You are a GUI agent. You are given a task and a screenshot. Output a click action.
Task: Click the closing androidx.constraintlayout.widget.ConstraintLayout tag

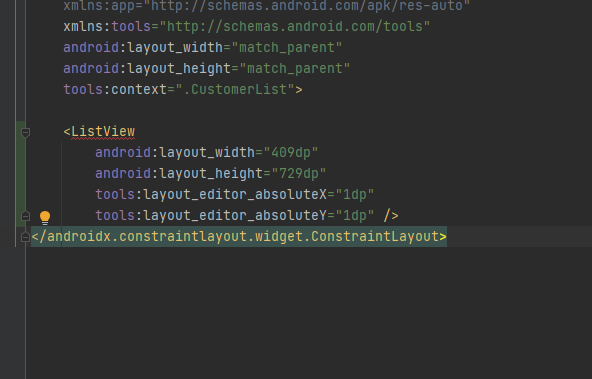[x=239, y=237]
